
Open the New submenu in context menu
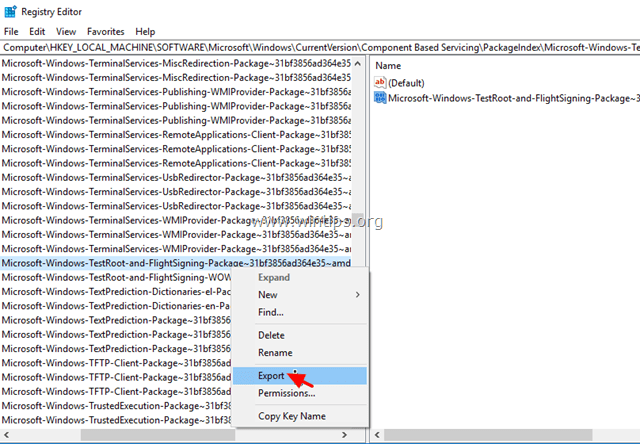(300, 295)
